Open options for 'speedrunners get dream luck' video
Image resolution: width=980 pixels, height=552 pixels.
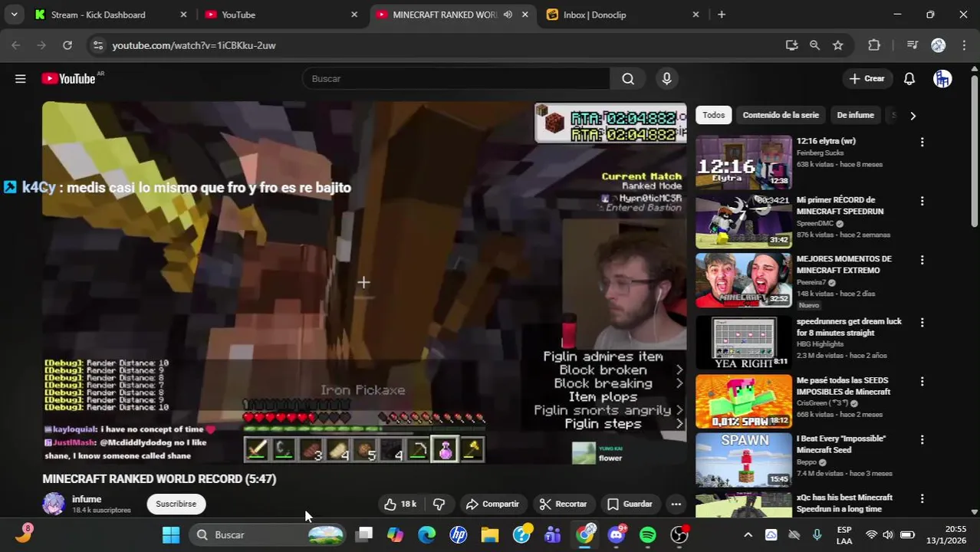tap(922, 322)
